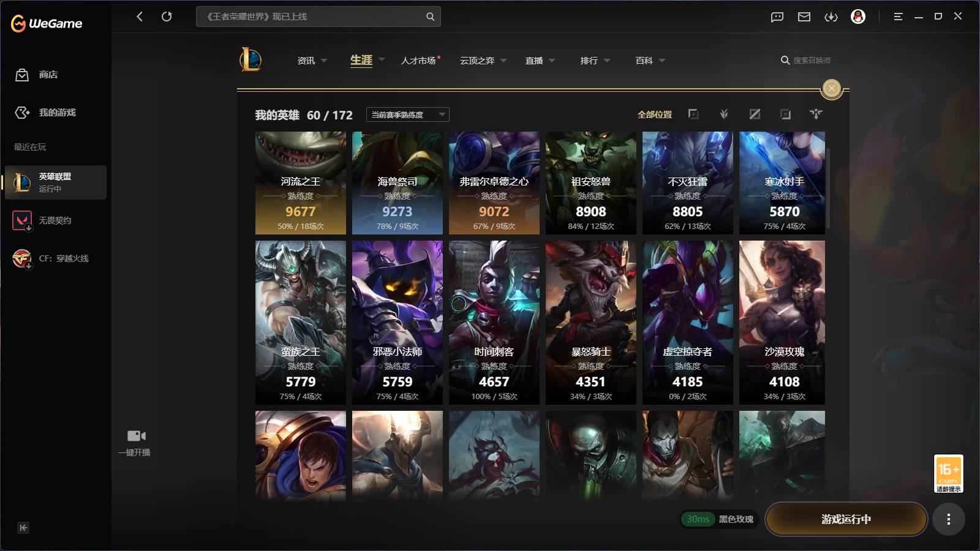Select 无畏契约 in recent games
This screenshot has height=551, width=980.
pos(56,220)
